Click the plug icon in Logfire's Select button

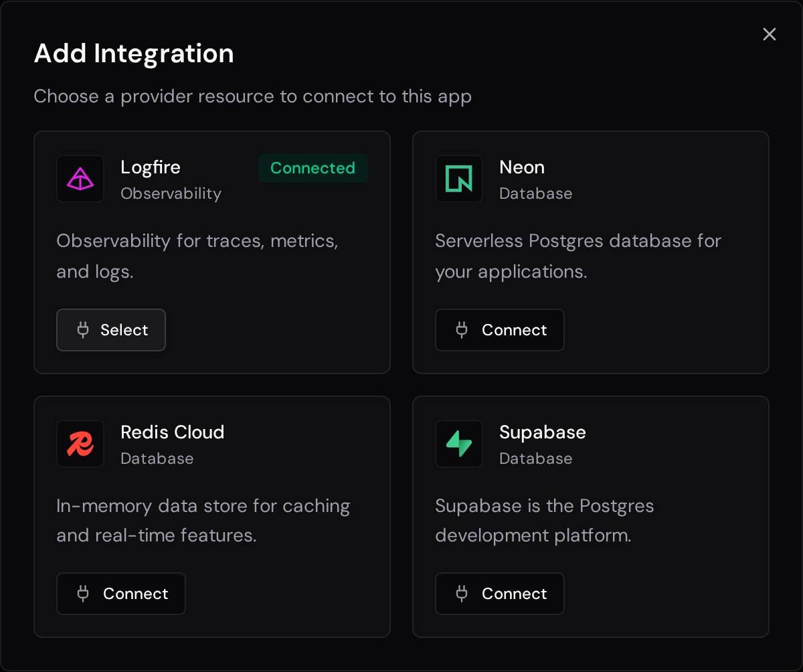pos(83,330)
